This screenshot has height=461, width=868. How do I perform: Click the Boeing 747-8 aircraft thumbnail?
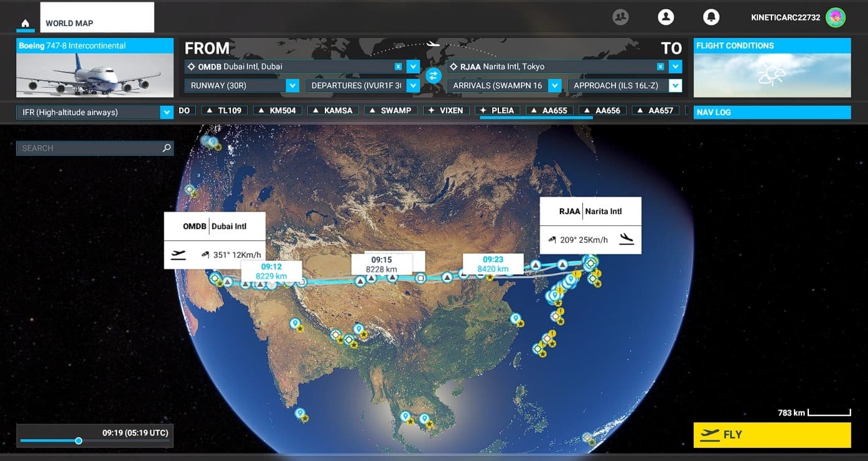coord(95,75)
